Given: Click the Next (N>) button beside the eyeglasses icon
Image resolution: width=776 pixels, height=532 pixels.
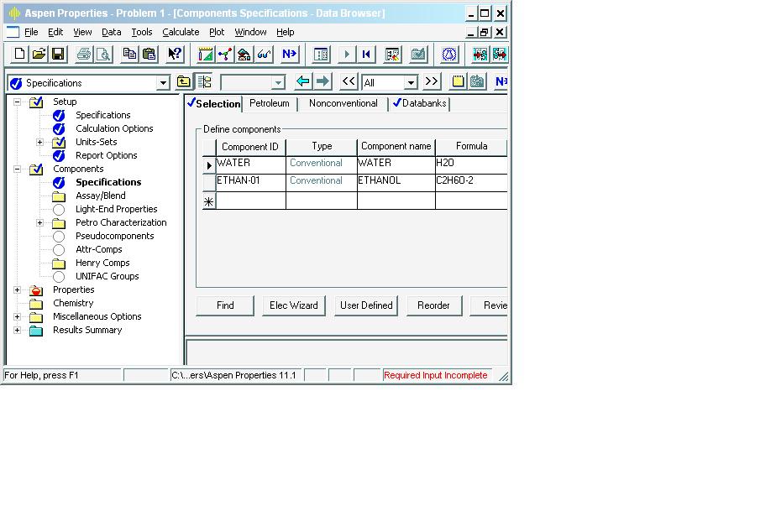Looking at the screenshot, I should click(x=290, y=54).
